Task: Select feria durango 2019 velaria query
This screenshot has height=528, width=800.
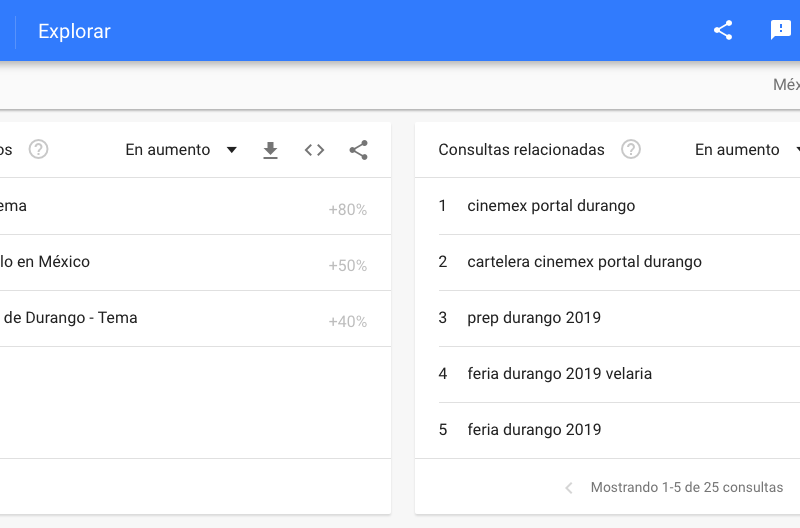Action: click(x=559, y=374)
